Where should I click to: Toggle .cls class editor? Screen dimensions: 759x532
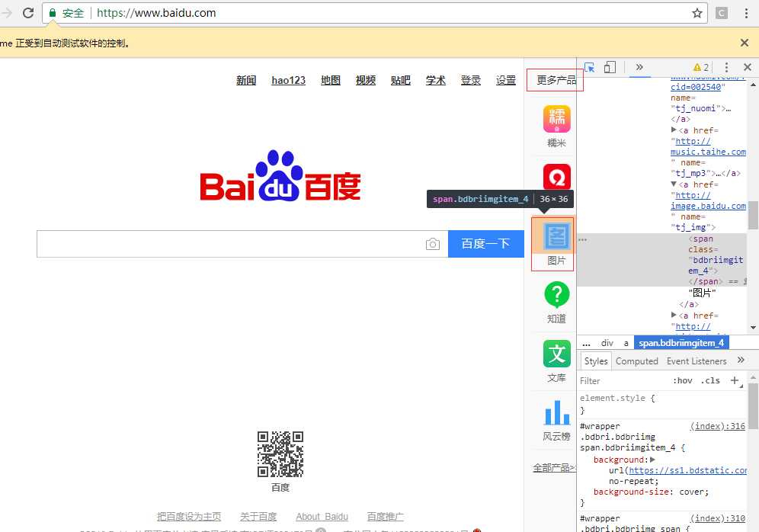pos(710,381)
